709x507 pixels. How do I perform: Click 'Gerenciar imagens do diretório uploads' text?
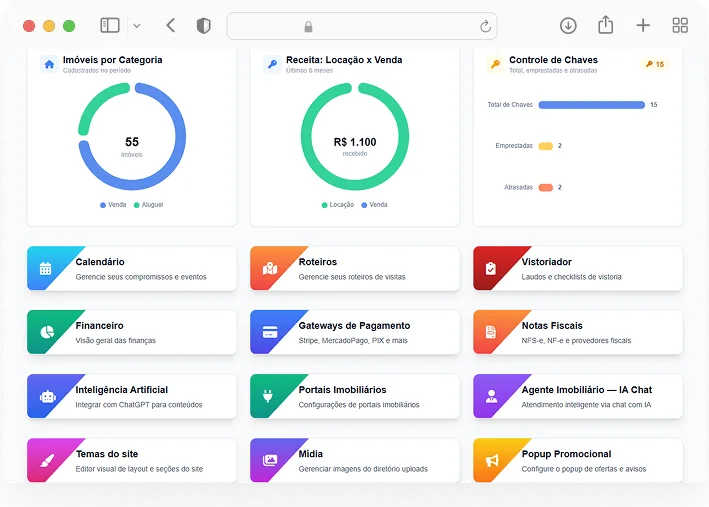363,469
